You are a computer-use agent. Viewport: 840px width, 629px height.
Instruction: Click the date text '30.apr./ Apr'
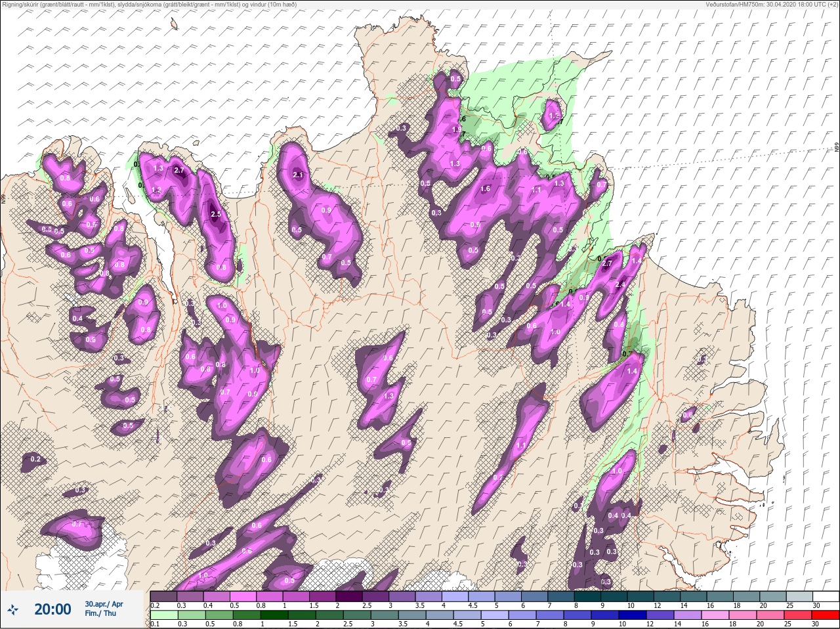coord(104,603)
